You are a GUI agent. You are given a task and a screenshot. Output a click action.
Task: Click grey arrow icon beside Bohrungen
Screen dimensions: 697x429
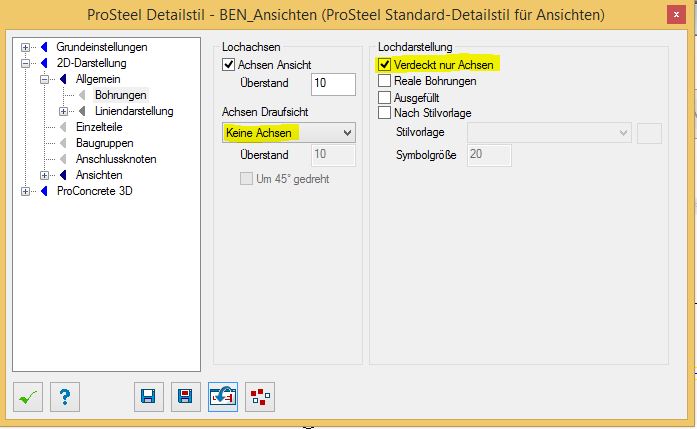[82, 95]
